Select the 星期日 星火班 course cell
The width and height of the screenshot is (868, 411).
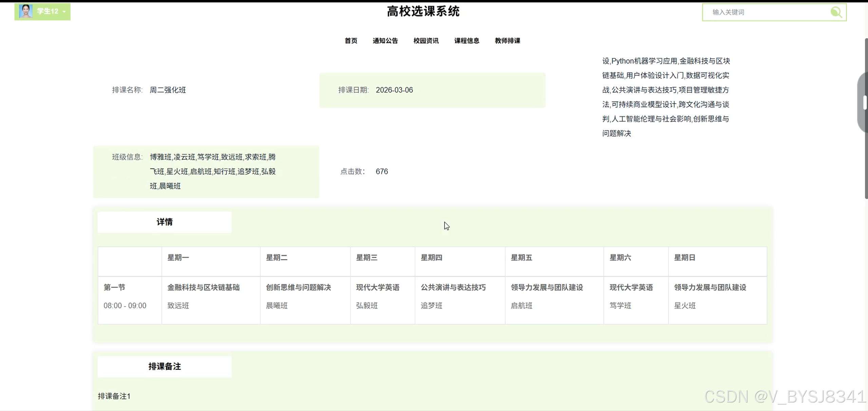click(717, 300)
